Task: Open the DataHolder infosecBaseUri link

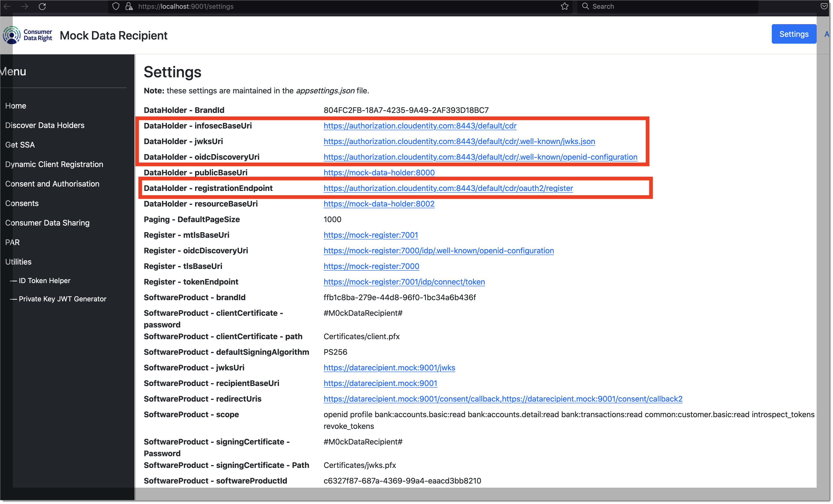Action: (x=420, y=126)
